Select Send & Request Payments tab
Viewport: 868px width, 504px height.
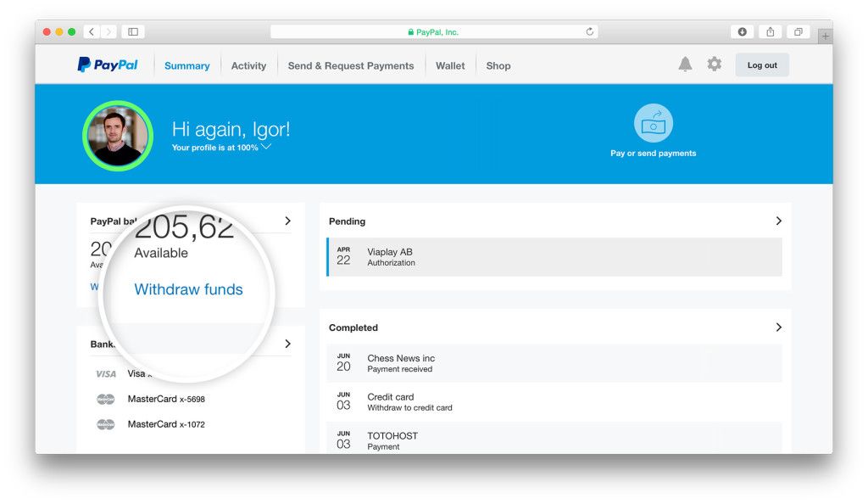click(x=351, y=66)
